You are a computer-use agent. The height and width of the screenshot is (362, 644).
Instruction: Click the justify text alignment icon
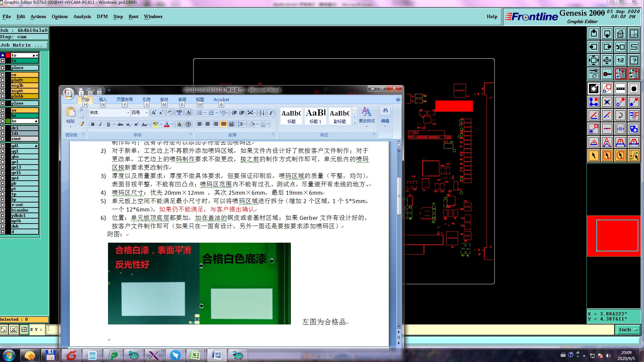point(223,124)
